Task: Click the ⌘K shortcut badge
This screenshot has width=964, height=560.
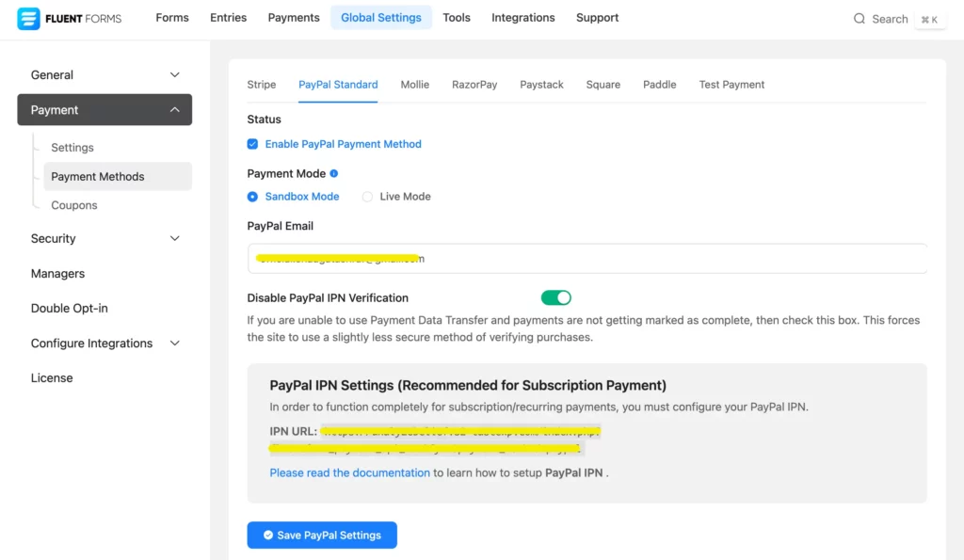Action: click(x=929, y=19)
